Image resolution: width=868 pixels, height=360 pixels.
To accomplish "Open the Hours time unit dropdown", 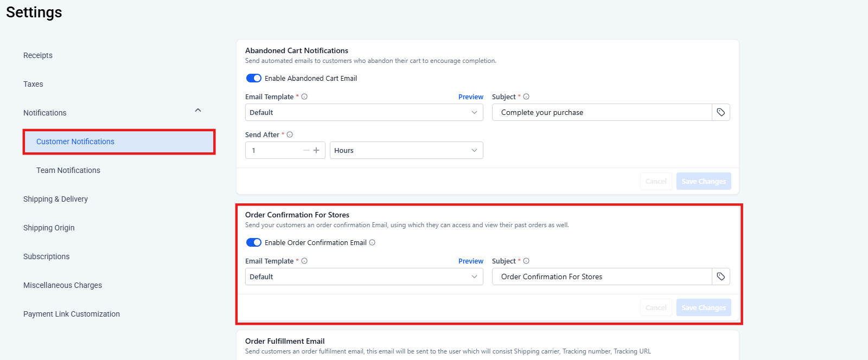I will point(406,150).
